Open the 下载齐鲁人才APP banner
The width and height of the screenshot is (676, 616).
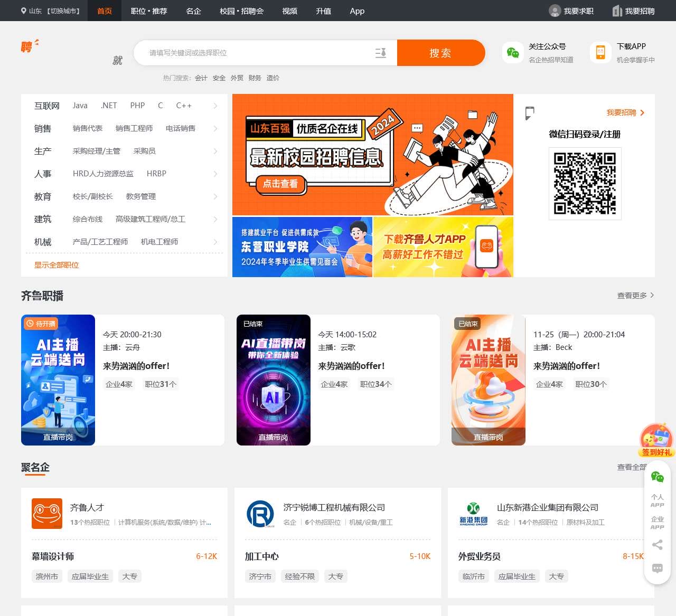tap(443, 247)
